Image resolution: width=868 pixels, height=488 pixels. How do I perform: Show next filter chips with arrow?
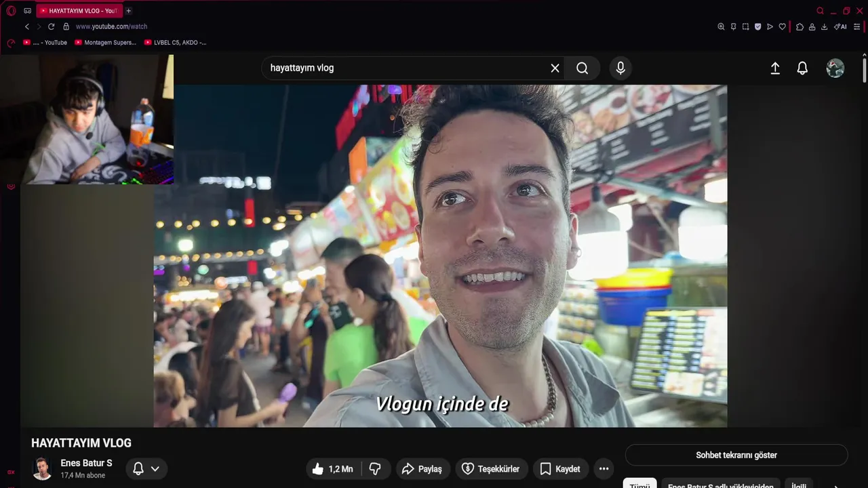pyautogui.click(x=835, y=485)
